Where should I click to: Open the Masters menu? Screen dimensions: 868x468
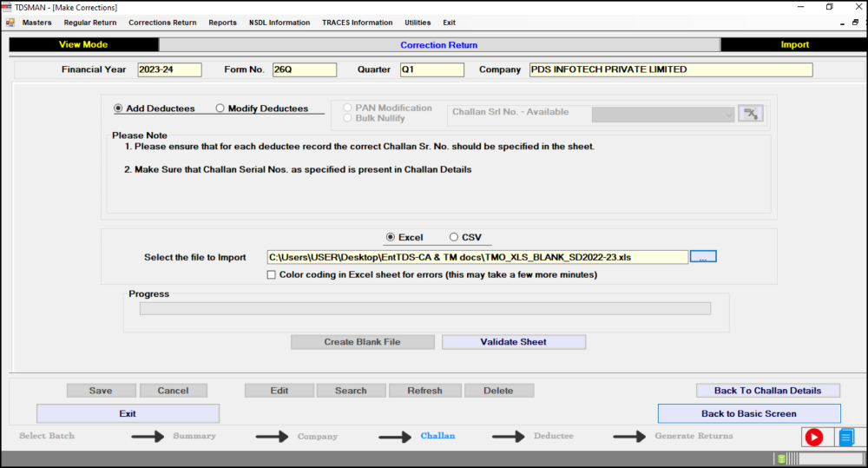(36, 23)
